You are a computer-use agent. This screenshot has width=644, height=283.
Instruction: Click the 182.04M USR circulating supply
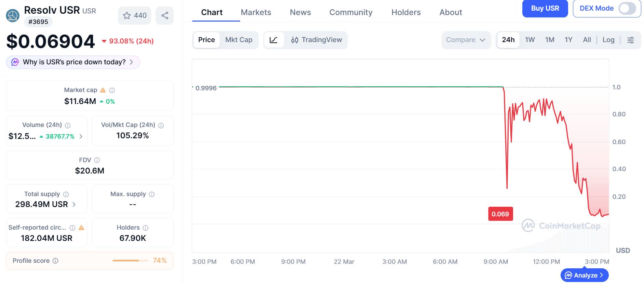tap(46, 238)
